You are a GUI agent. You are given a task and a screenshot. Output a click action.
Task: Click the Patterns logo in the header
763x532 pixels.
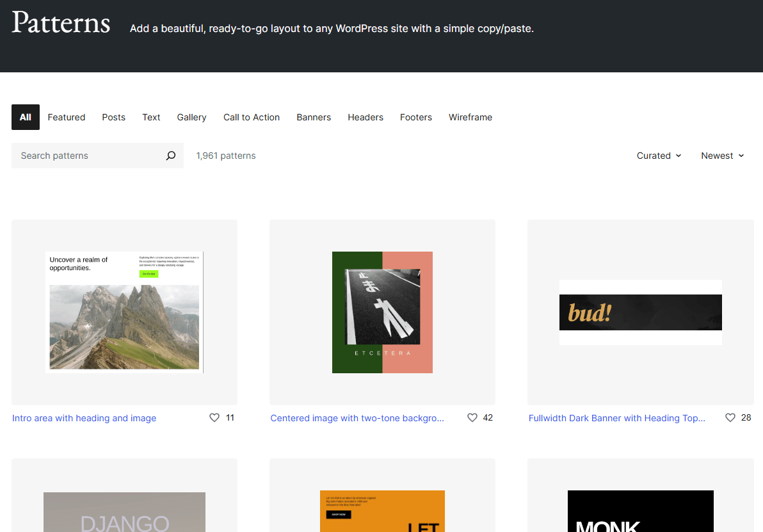(61, 23)
